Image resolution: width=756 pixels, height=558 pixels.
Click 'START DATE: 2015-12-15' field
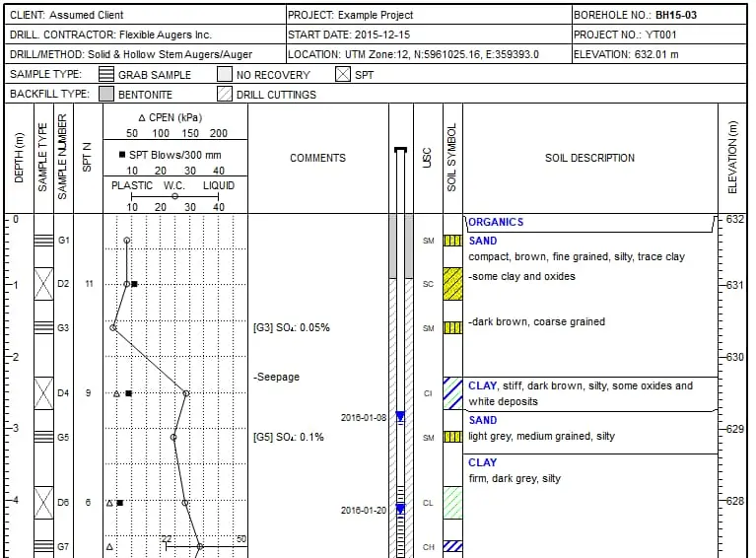429,35
